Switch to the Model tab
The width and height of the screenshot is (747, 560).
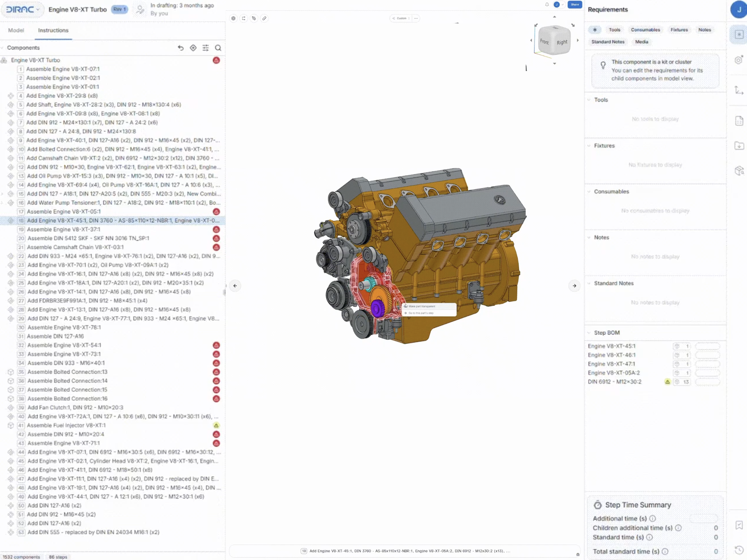click(16, 30)
